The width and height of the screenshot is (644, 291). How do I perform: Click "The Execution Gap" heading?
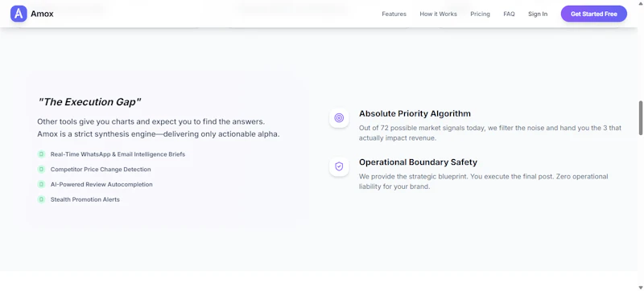pyautogui.click(x=89, y=102)
